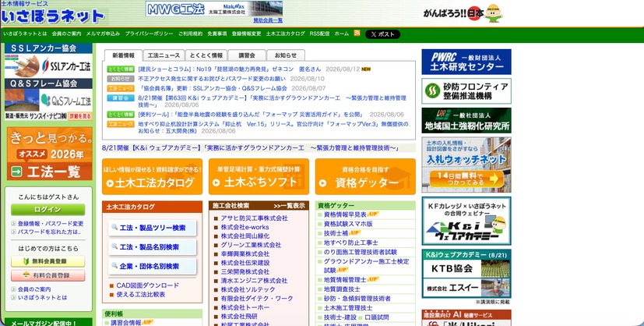This screenshot has width=644, height=326.
Task: Open パスワードを忘れた方は link
Action: [x=49, y=232]
